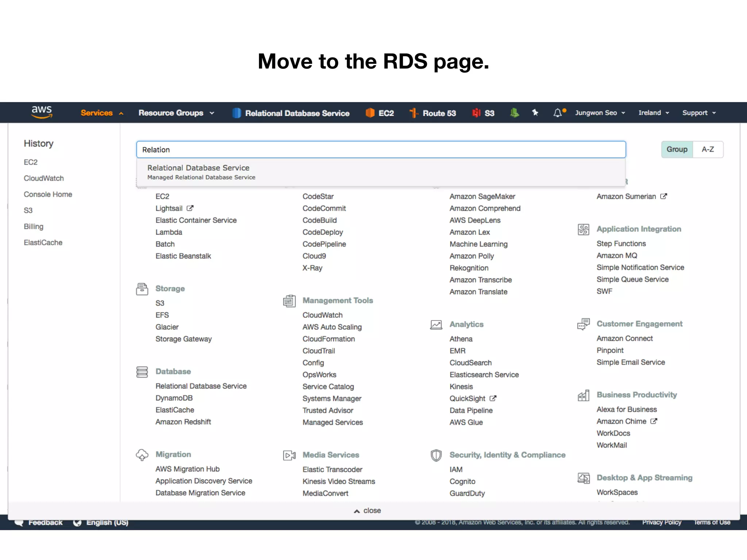
Task: Open the Athena service link
Action: (x=461, y=339)
